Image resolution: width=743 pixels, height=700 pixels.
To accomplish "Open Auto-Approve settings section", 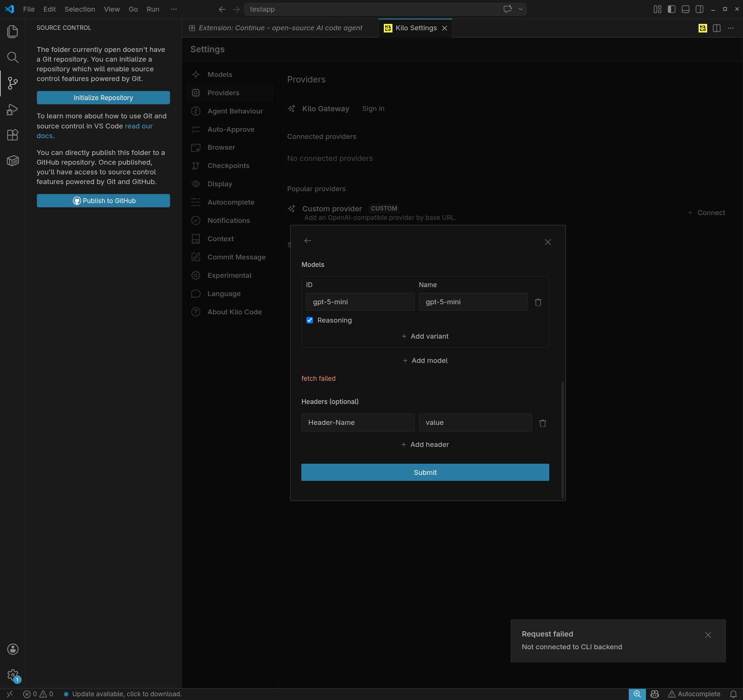I will (x=230, y=129).
